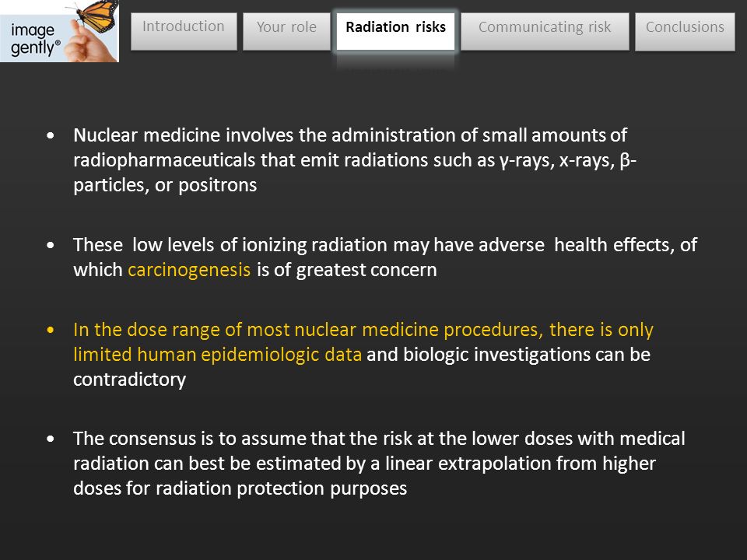
Task: Go to the Communicating risk tab
Action: coord(545,31)
